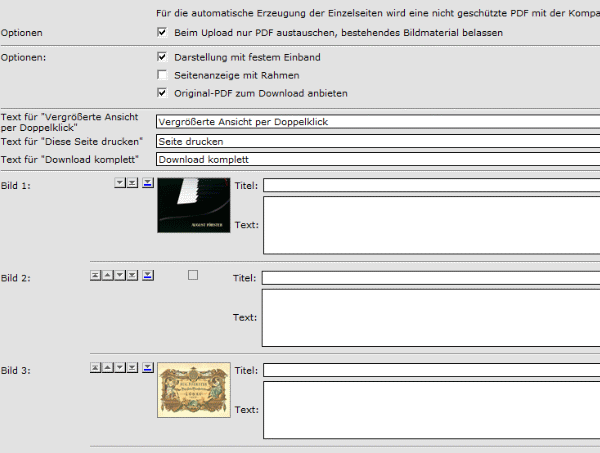
Task: Move Bild 2 to the top
Action: point(95,275)
